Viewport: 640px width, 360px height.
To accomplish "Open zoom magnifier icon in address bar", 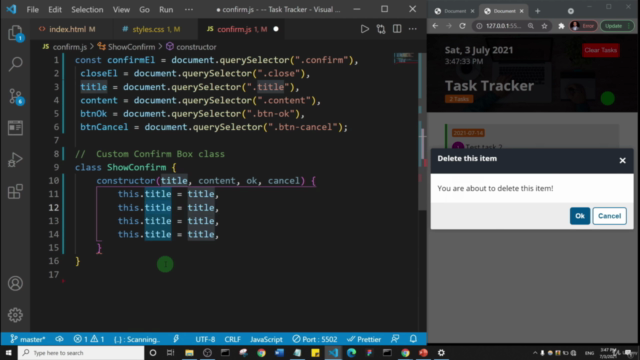I will pos(531,26).
